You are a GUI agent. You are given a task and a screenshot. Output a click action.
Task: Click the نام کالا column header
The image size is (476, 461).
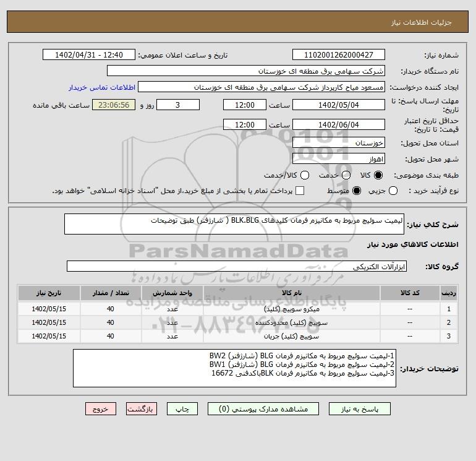[291, 293]
